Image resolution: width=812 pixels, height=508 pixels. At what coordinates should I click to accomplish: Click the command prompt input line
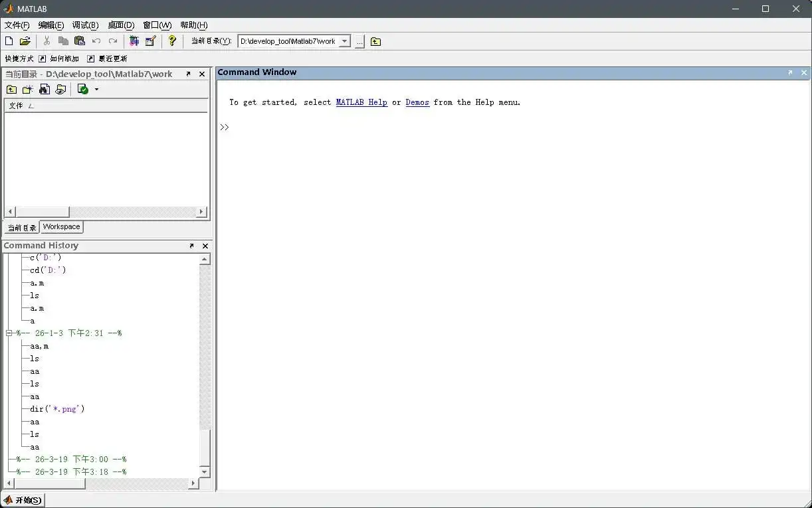[x=514, y=127]
